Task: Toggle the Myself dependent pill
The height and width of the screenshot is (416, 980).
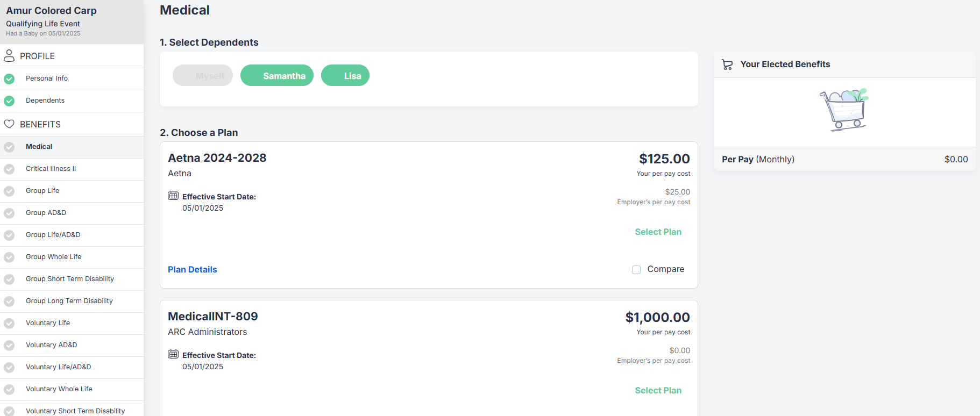Action: click(x=203, y=75)
